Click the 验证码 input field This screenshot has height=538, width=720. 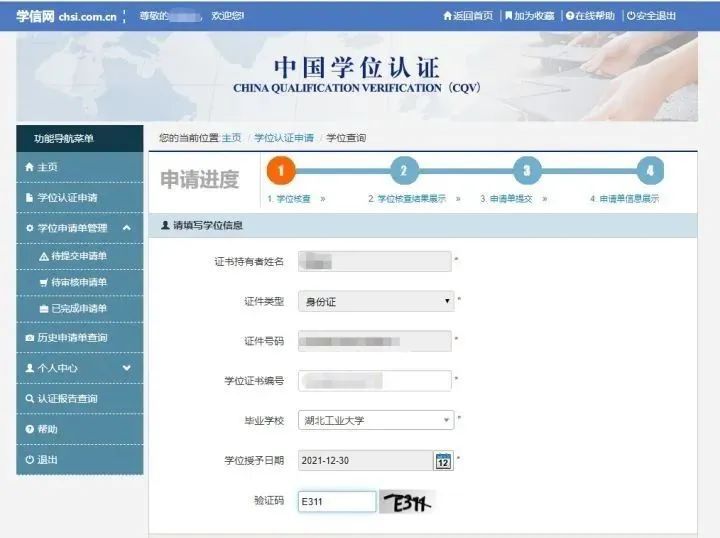(337, 501)
